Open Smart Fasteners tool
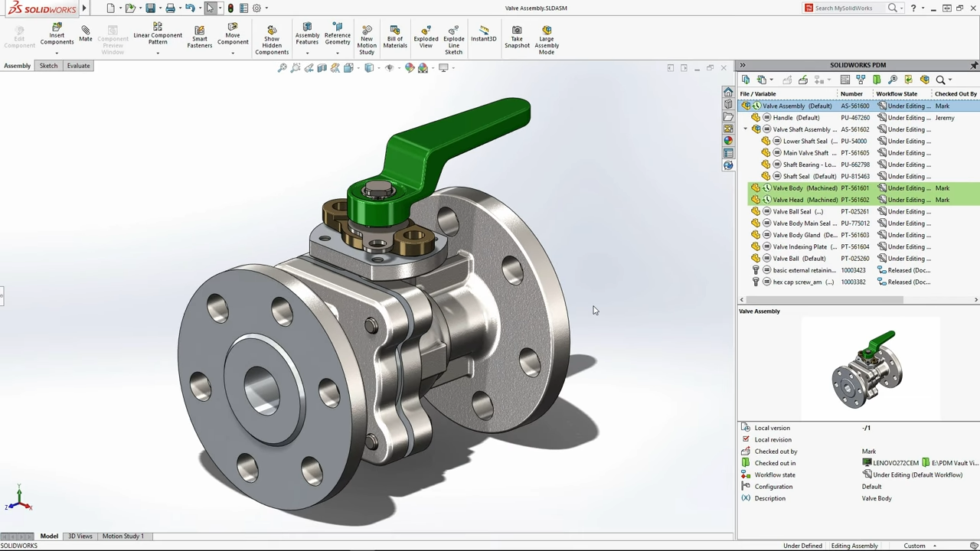 (x=199, y=37)
